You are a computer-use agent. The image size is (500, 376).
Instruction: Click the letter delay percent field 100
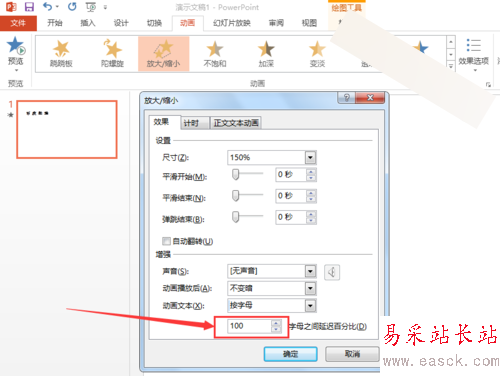pos(249,326)
